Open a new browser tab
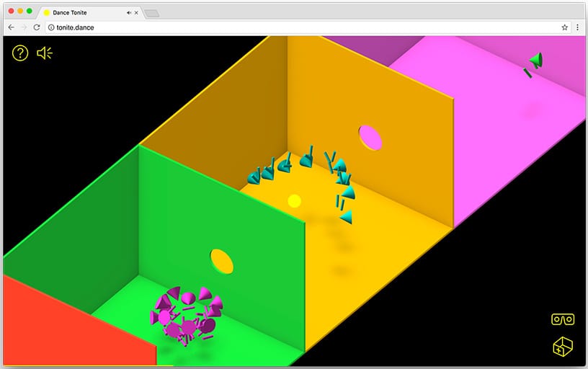Image resolution: width=588 pixels, height=369 pixels. click(x=151, y=13)
